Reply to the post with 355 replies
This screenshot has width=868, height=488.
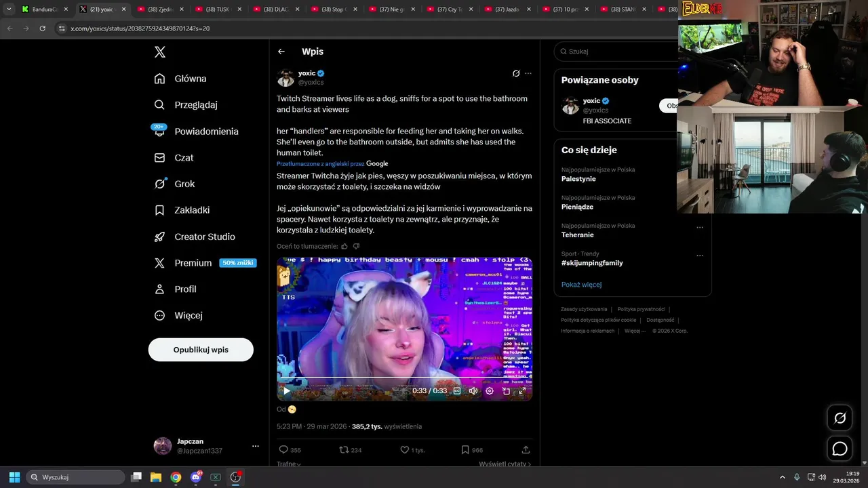coord(290,450)
